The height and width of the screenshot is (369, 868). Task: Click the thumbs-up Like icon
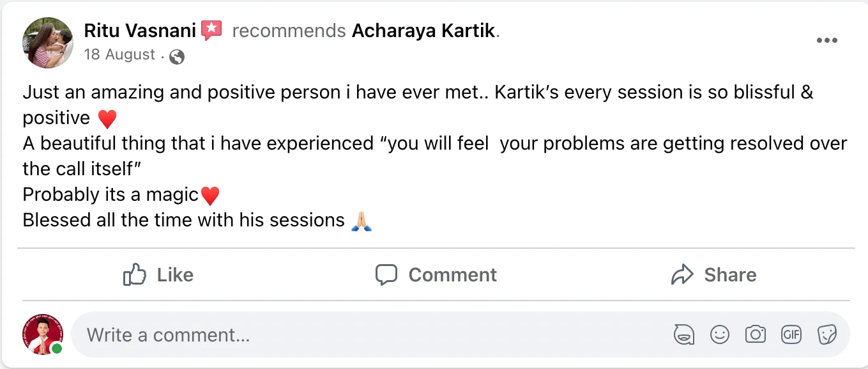pyautogui.click(x=135, y=275)
